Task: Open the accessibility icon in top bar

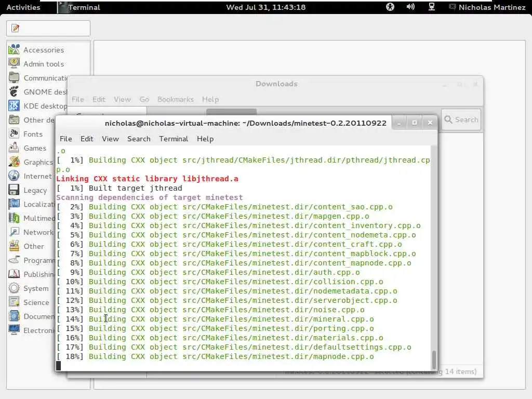Action: 390,7
